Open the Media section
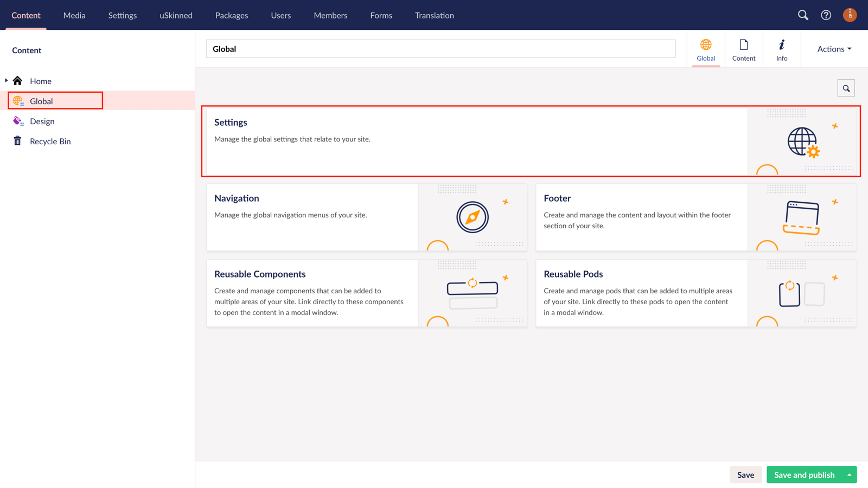 74,15
